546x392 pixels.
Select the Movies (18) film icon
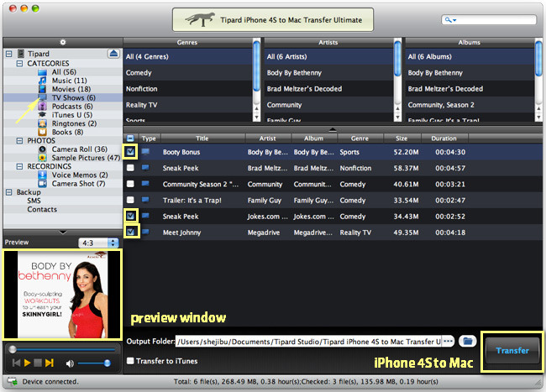point(42,89)
